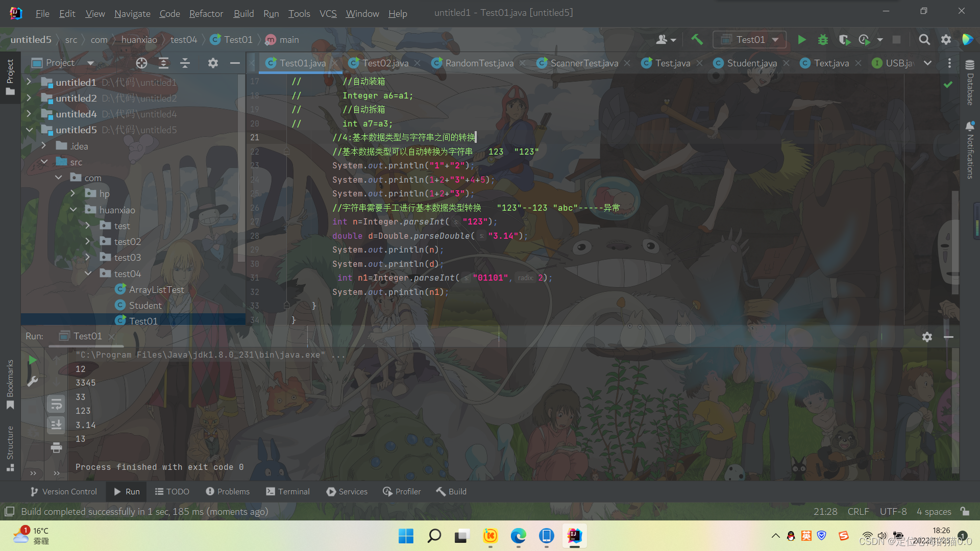This screenshot has width=980, height=551.
Task: Click Collapse All icon in Project panel
Action: click(185, 63)
